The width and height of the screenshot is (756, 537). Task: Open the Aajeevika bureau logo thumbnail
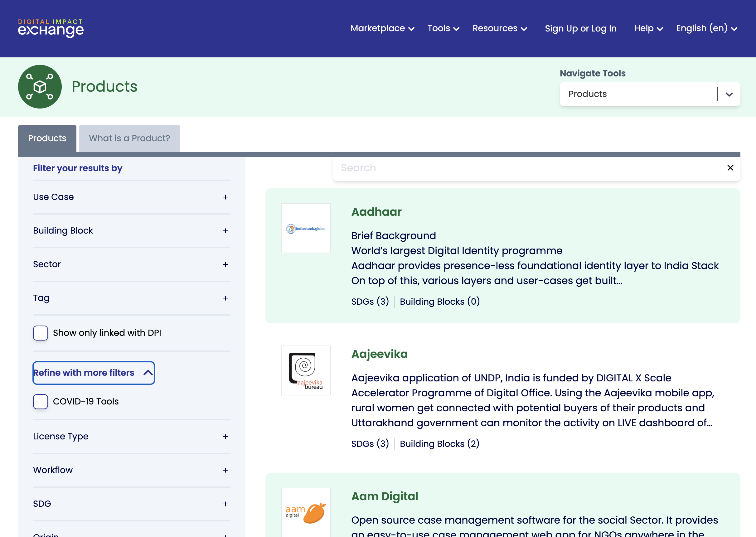click(x=306, y=370)
